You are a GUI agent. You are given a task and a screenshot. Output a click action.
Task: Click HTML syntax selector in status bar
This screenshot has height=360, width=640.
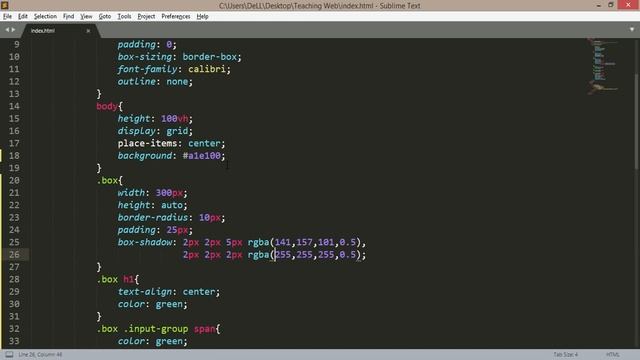click(x=613, y=354)
